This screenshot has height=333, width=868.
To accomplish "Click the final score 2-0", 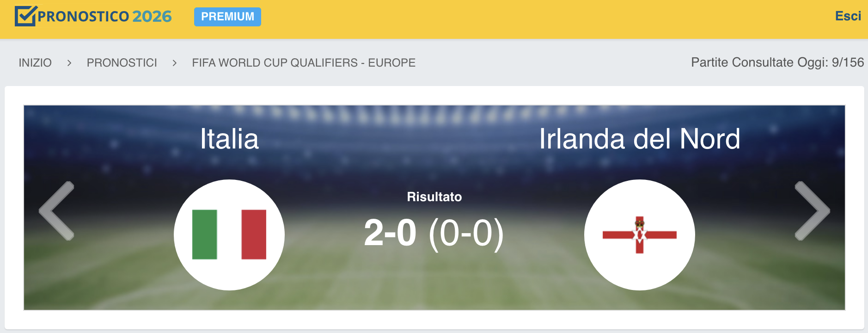I will pyautogui.click(x=390, y=233).
